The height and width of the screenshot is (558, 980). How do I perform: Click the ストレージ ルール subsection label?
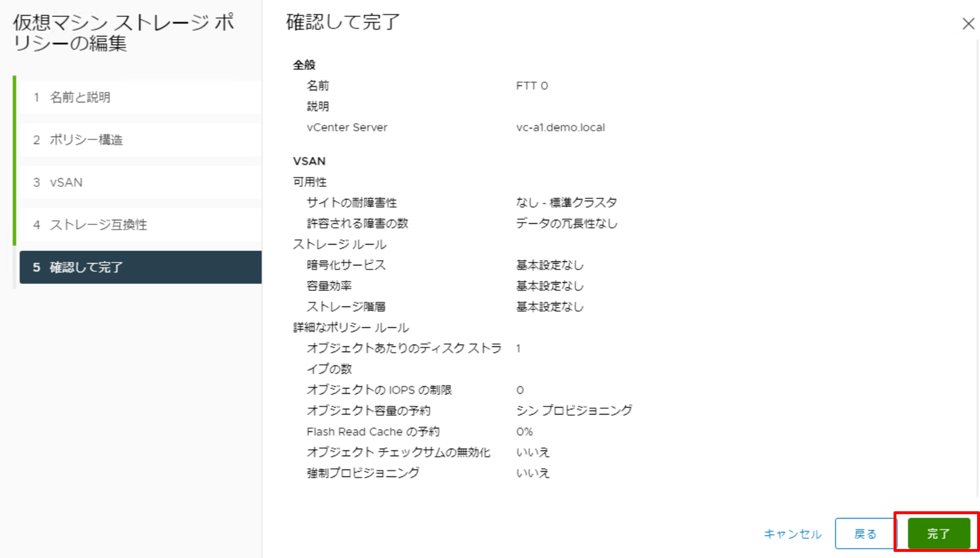(x=340, y=244)
